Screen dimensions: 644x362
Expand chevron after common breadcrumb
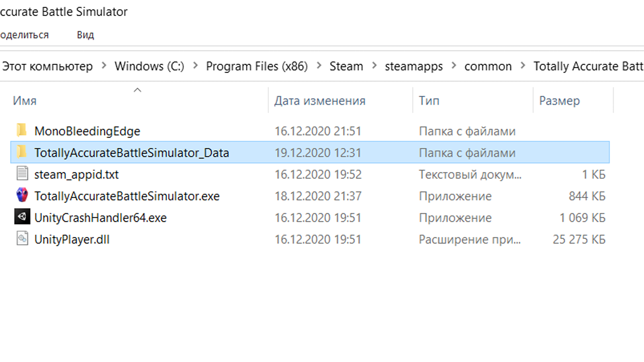tap(523, 66)
